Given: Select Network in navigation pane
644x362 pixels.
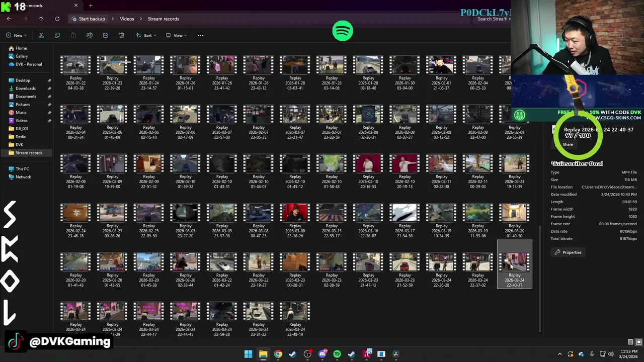Looking at the screenshot, I should point(23,177).
